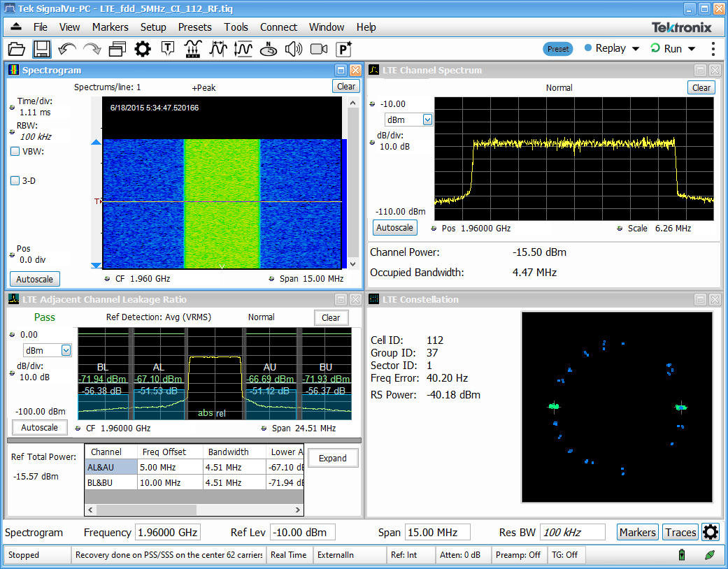The height and width of the screenshot is (569, 728).
Task: Click the video camera icon in toolbar
Action: click(x=319, y=49)
